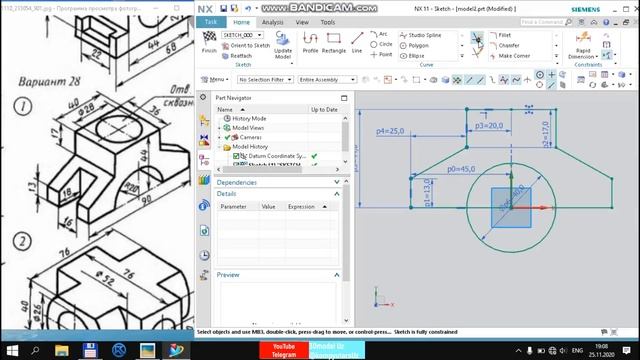Activate the Quick Trim tool
The image size is (640, 360).
click(x=477, y=38)
